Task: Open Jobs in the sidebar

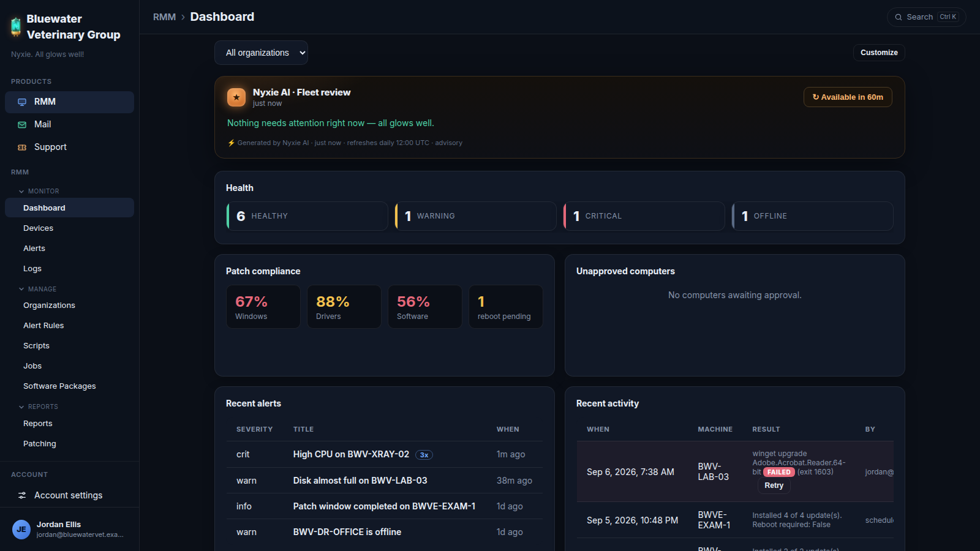Action: (x=69, y=365)
